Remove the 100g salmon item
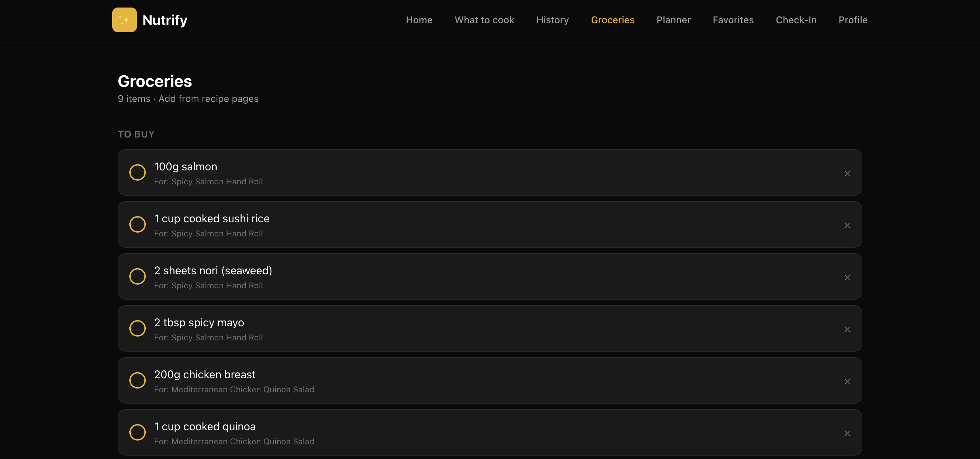This screenshot has width=980, height=459. 847,173
